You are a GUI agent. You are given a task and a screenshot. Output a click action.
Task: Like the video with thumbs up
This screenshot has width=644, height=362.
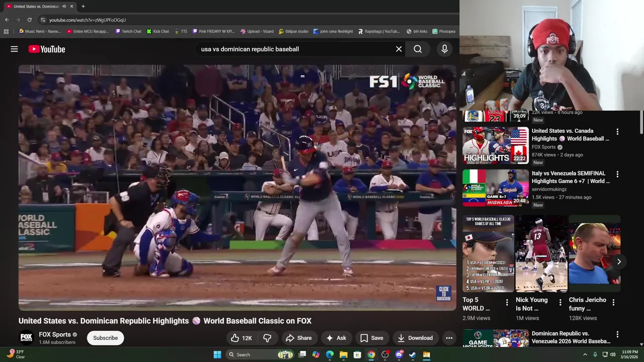pos(241,338)
